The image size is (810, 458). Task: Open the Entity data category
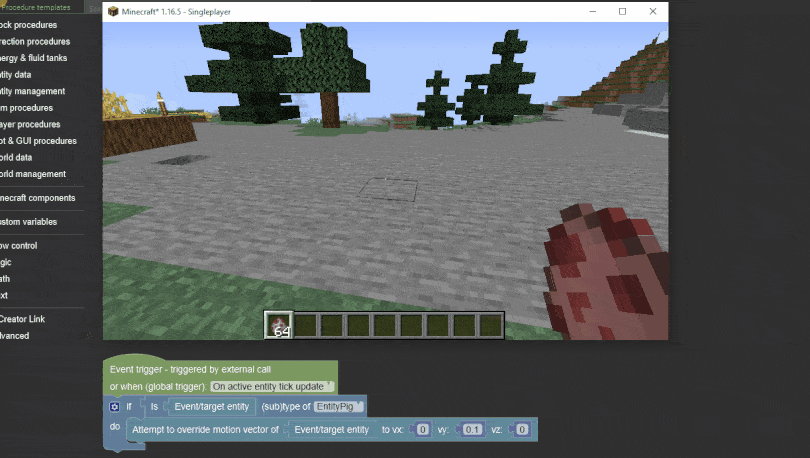click(x=15, y=74)
